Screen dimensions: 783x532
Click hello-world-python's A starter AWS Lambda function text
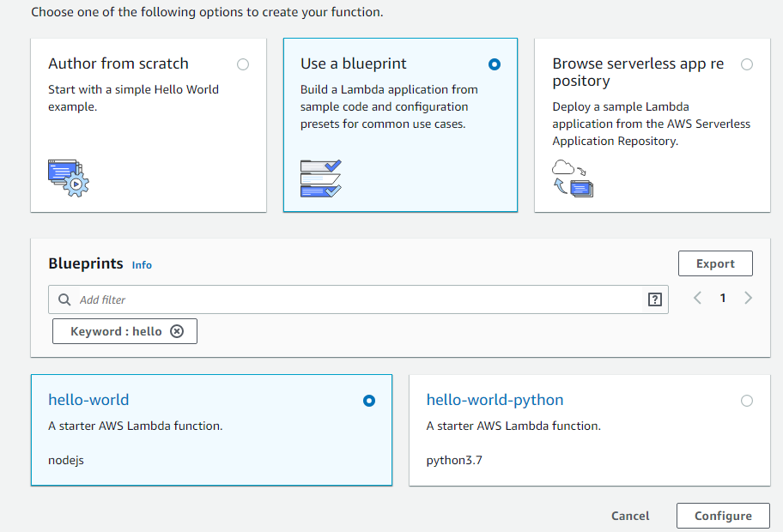pos(513,426)
